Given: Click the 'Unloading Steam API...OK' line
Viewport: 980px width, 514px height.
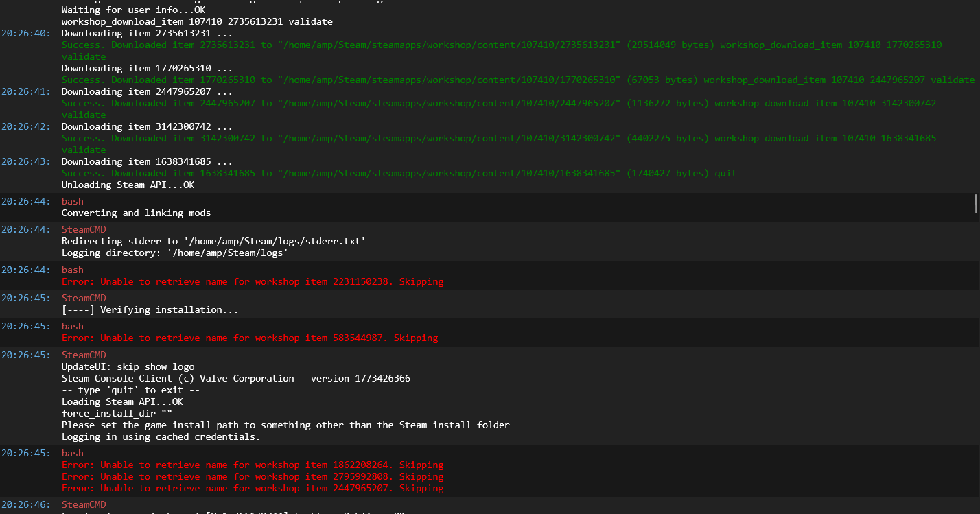Looking at the screenshot, I should click(x=128, y=185).
